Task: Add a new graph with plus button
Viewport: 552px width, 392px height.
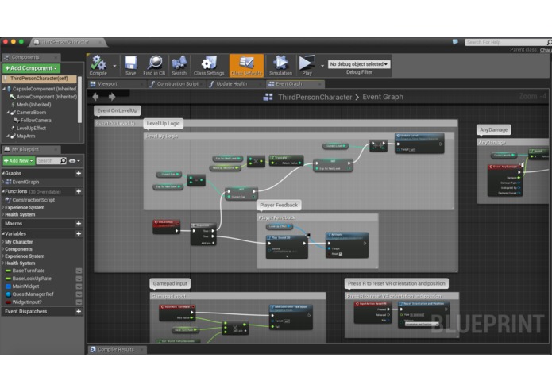Action: point(79,173)
